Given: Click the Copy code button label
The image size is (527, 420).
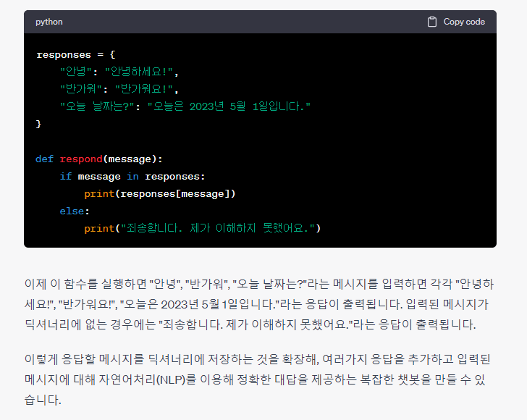Looking at the screenshot, I should (x=464, y=22).
